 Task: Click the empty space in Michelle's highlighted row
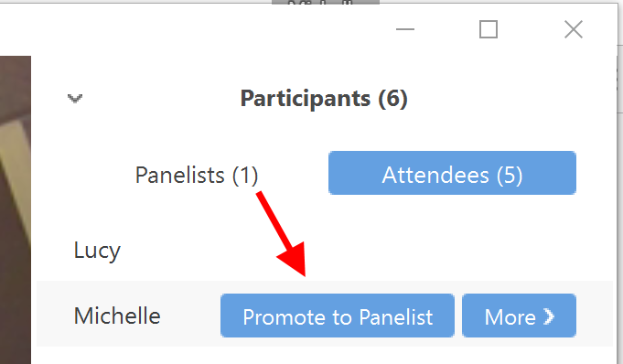(x=190, y=316)
